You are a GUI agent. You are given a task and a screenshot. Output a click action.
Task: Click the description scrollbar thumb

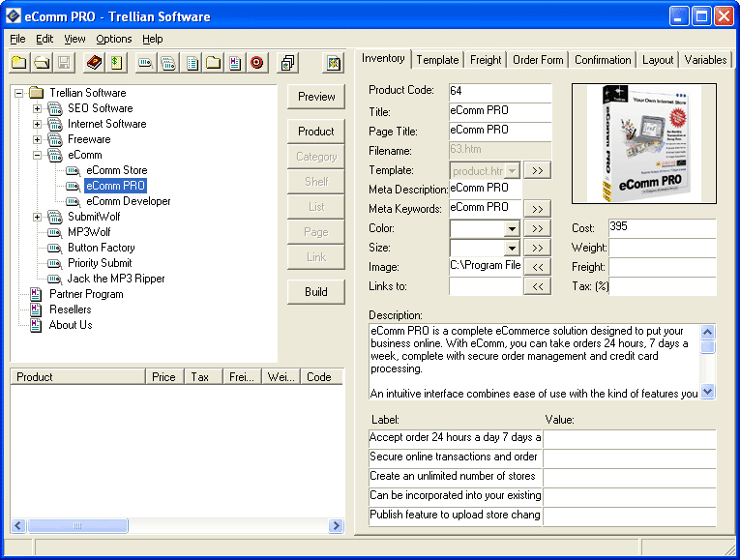click(707, 347)
